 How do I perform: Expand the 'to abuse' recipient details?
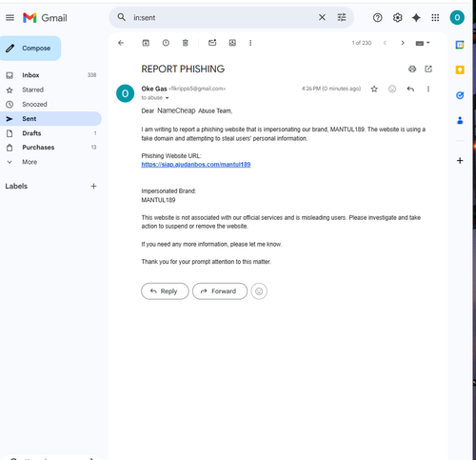click(x=167, y=98)
